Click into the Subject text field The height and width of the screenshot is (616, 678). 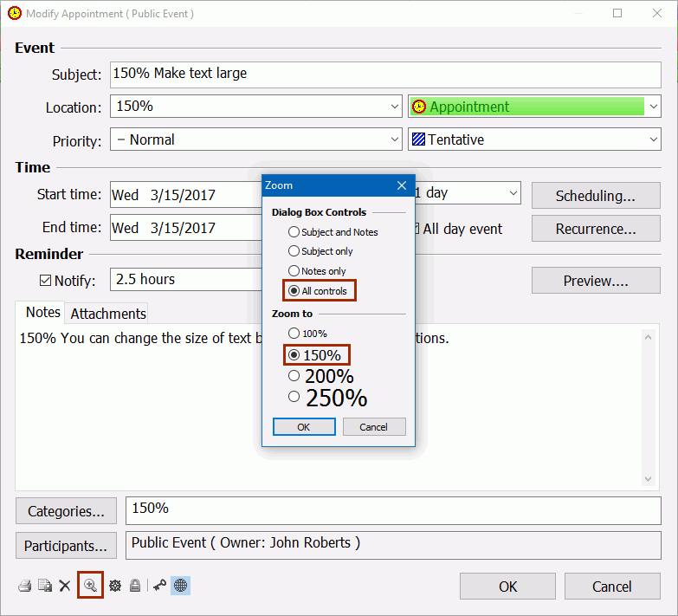(x=385, y=75)
